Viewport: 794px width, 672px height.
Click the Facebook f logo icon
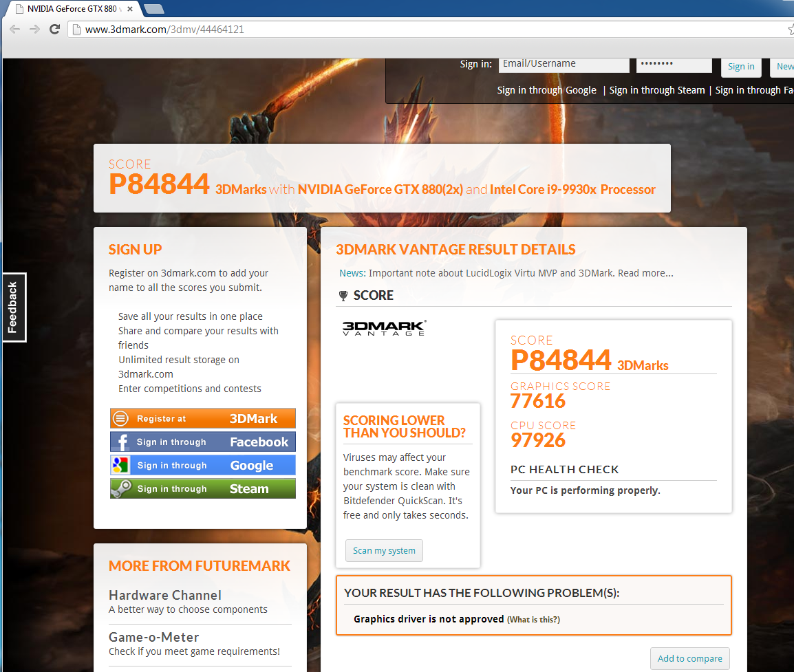tap(122, 442)
